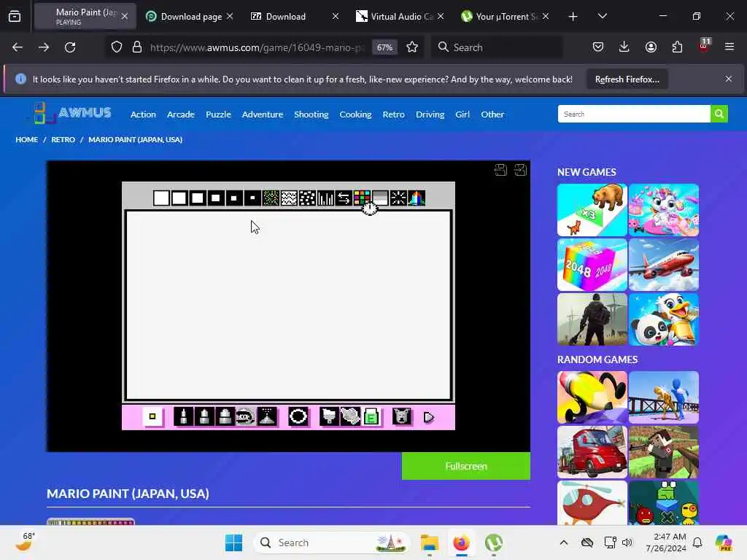The width and height of the screenshot is (747, 560).
Task: Open the red airplane game thumbnail
Action: tap(664, 265)
